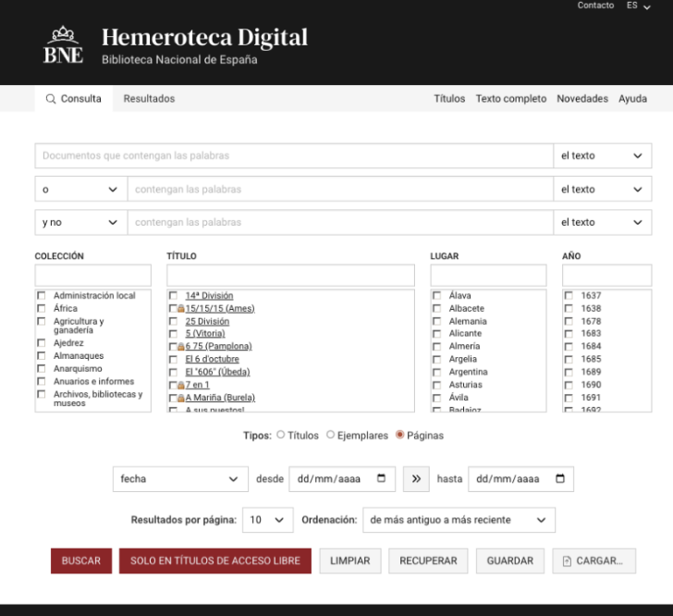673x616 pixels.
Task: Click the GUARDAR button
Action: pyautogui.click(x=510, y=561)
